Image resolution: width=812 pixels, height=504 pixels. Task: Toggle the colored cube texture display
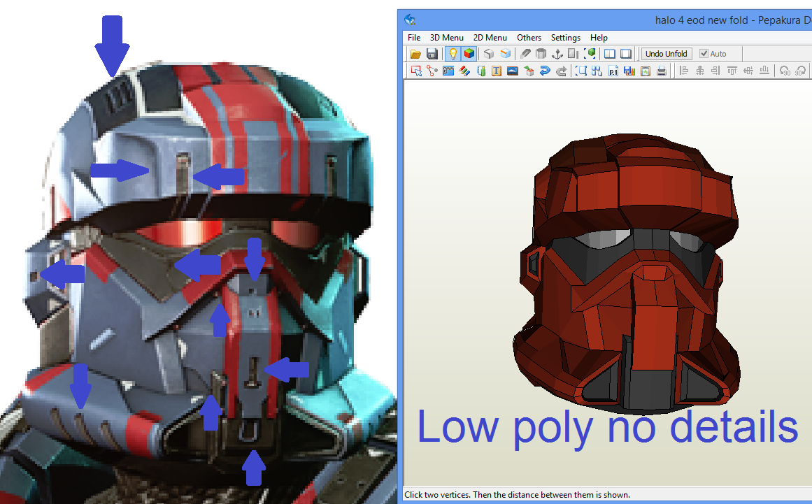tap(469, 53)
